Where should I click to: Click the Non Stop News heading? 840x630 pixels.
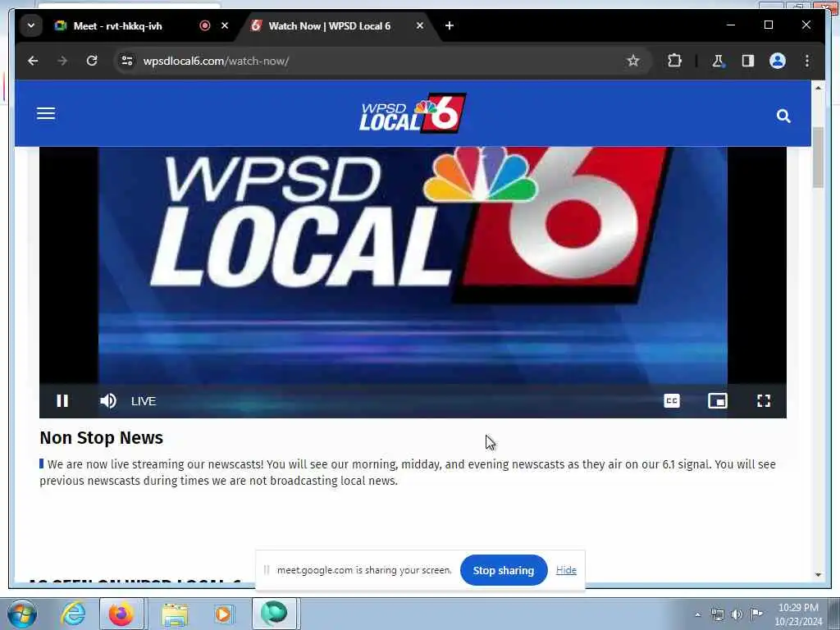(101, 438)
